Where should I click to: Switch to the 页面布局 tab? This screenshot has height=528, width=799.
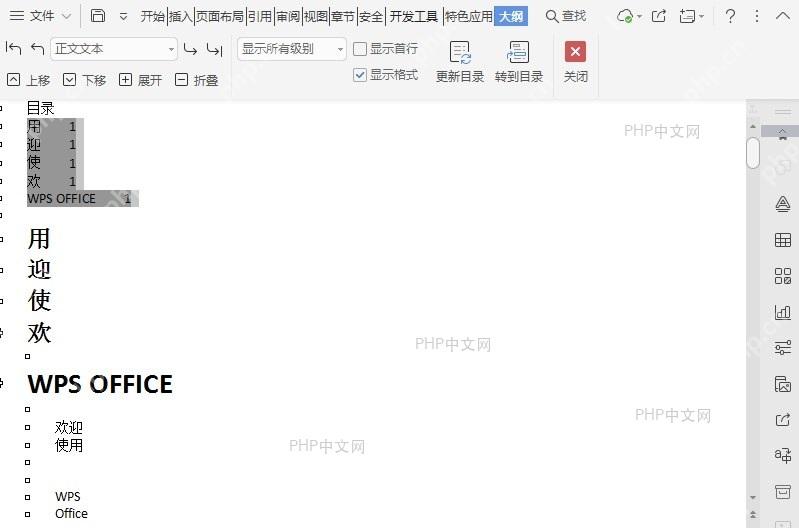point(220,16)
